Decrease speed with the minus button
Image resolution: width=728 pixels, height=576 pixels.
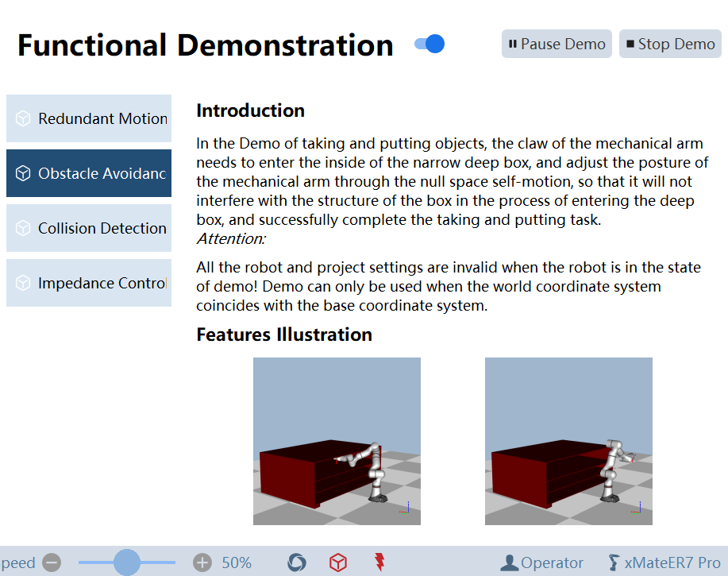pyautogui.click(x=52, y=562)
